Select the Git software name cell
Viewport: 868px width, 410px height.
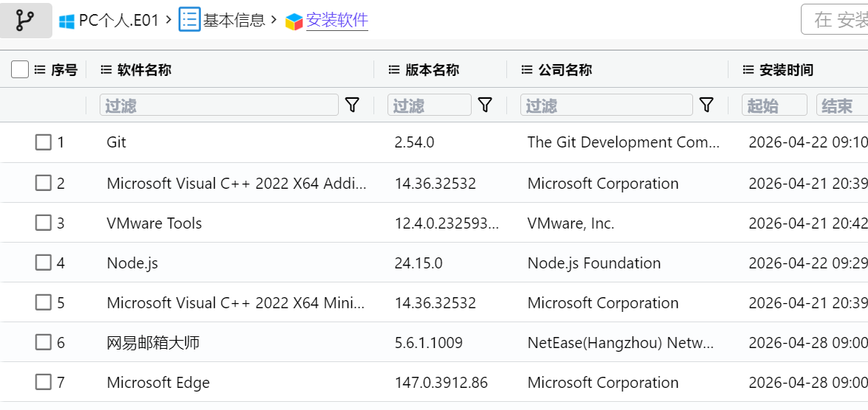click(x=117, y=143)
